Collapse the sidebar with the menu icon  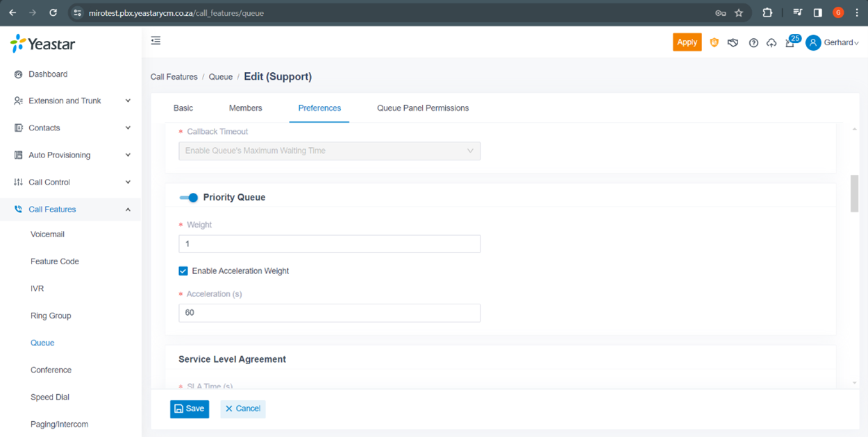156,41
